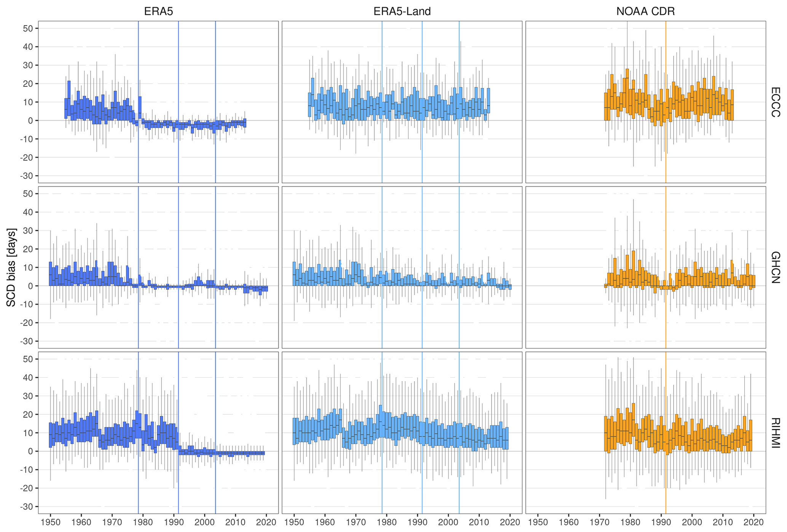Click the 1980 tick under the ERA5-Land column
Viewport: 787px width, 532px height.
386,522
